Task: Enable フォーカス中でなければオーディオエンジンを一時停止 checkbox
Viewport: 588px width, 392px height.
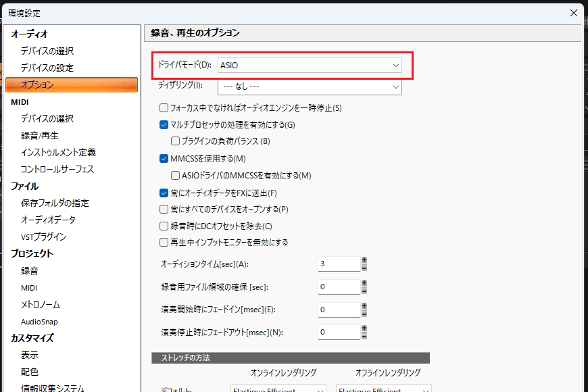Action: coord(164,107)
